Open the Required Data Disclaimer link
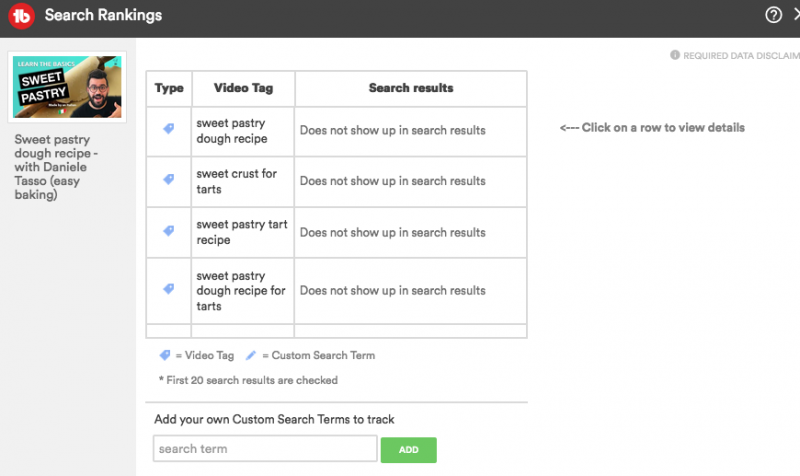Screen dimensions: 800x476 pos(740,56)
